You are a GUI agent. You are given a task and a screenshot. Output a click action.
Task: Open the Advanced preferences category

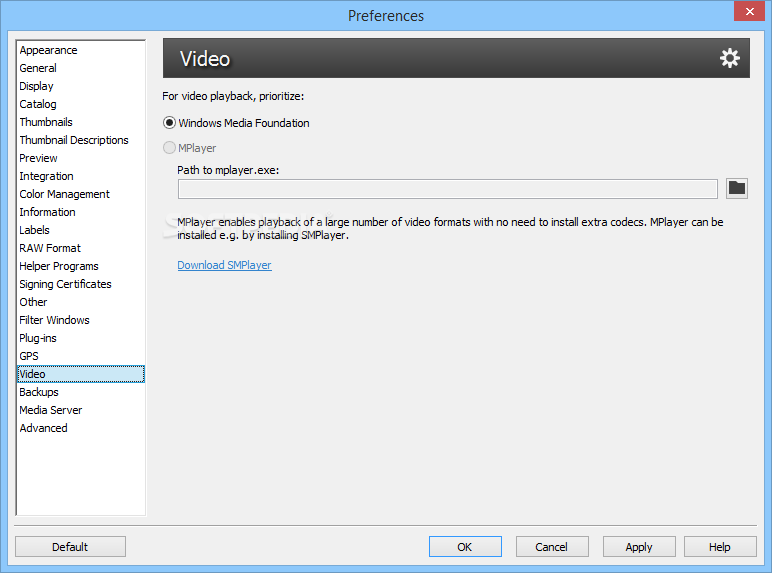click(x=81, y=428)
